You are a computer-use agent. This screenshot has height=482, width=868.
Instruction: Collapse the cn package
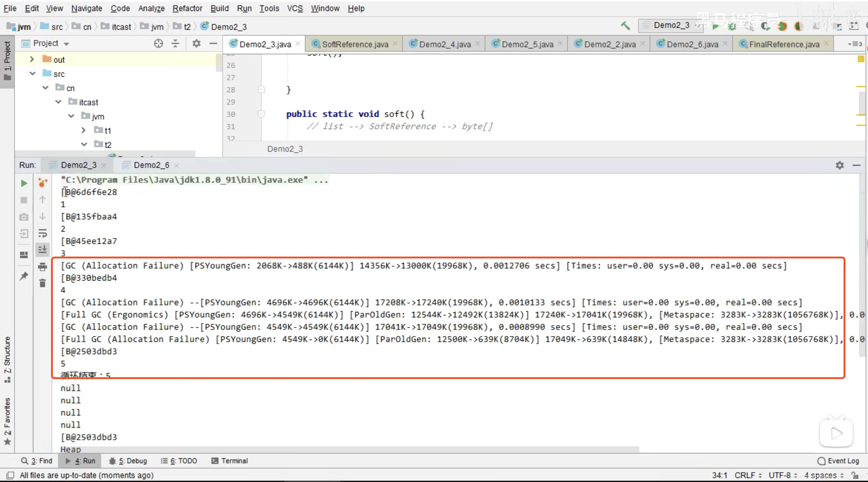[x=45, y=88]
